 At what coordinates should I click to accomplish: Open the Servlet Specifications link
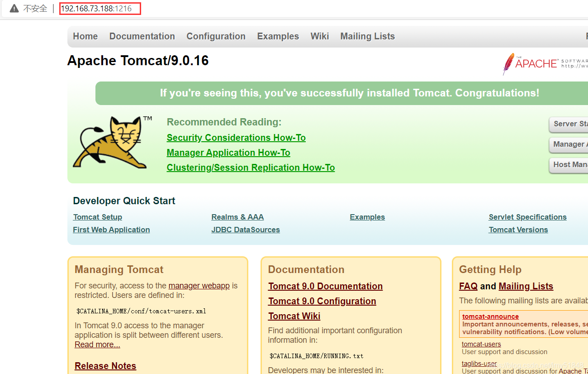click(527, 217)
